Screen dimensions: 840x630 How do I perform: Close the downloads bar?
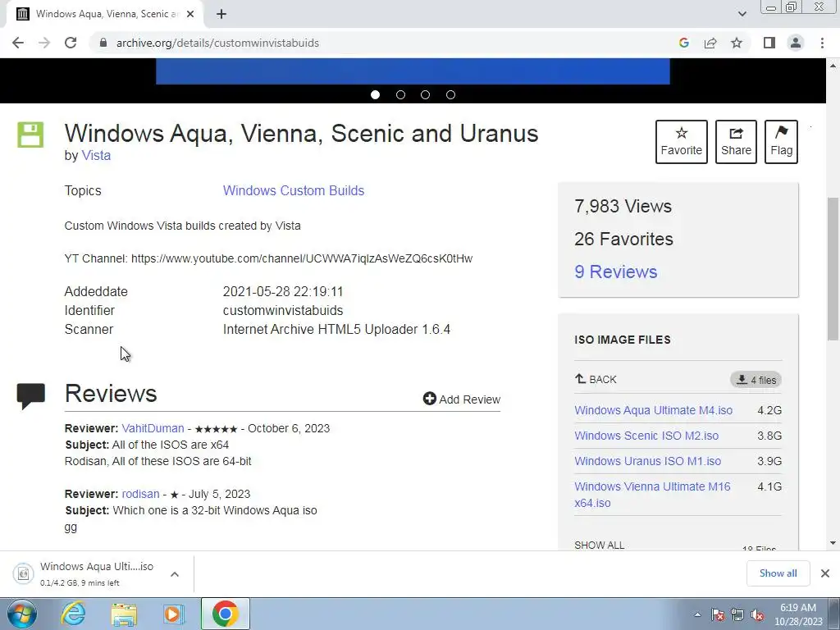pyautogui.click(x=825, y=573)
